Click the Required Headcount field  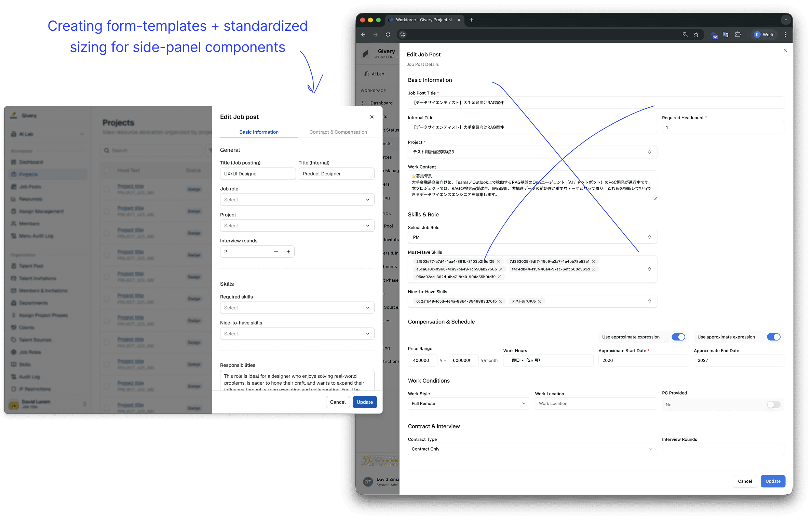[723, 127]
